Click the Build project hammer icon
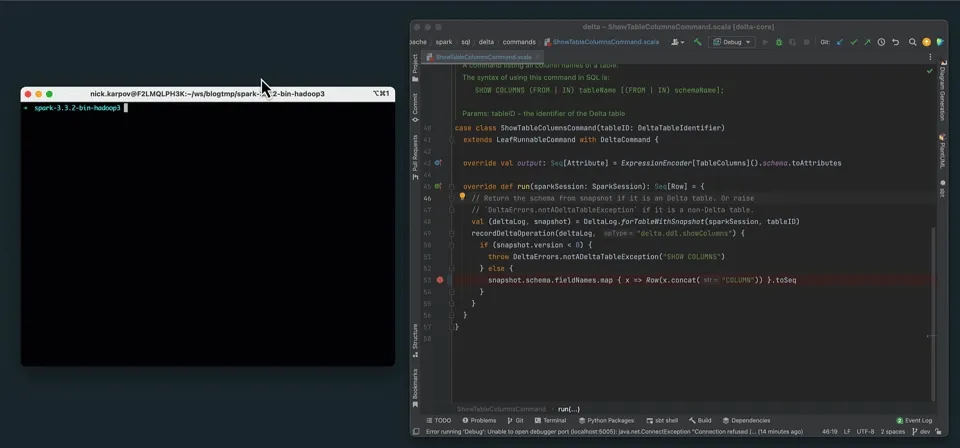Image resolution: width=960 pixels, height=448 pixels. point(697,42)
